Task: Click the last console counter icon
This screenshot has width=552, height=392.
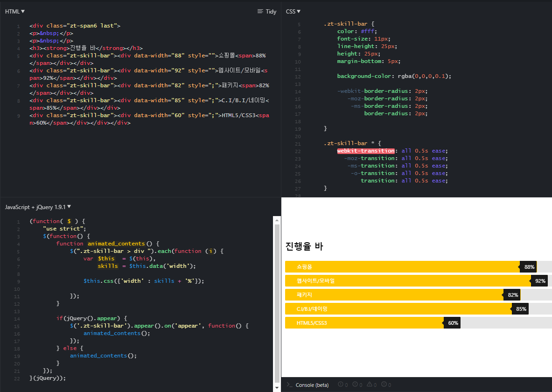Action: [x=384, y=385]
